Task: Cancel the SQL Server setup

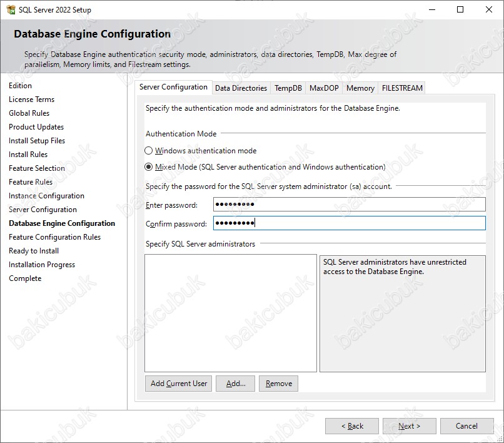Action: (x=466, y=426)
